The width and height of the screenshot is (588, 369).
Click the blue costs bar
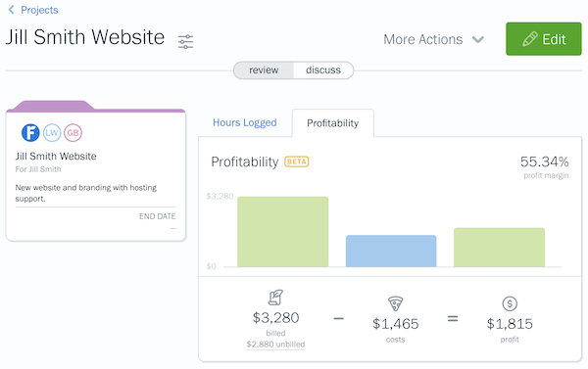(x=391, y=251)
